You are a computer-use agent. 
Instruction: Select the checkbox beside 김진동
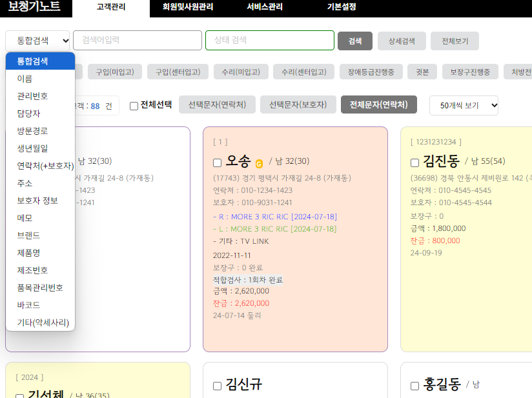(414, 162)
